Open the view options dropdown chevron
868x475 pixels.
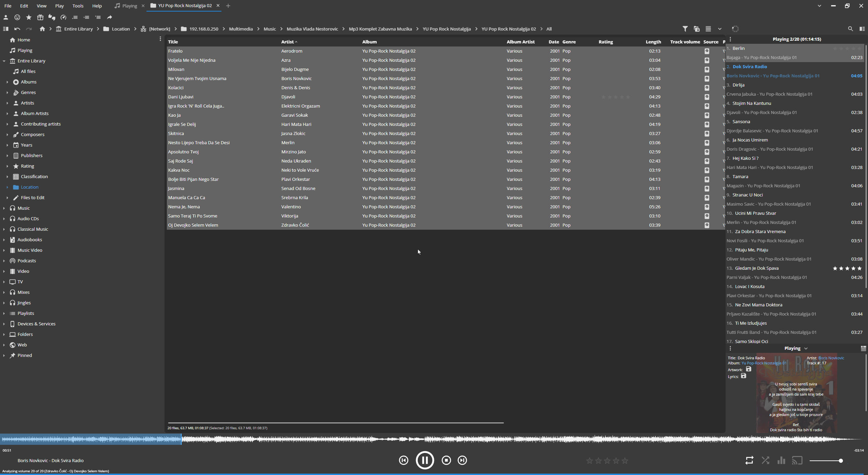click(x=719, y=29)
